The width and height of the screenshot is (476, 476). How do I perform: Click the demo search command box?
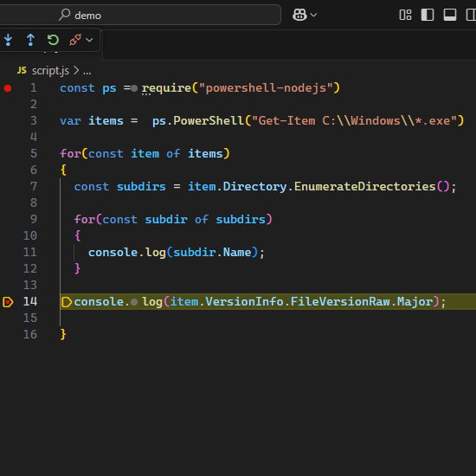(x=140, y=15)
